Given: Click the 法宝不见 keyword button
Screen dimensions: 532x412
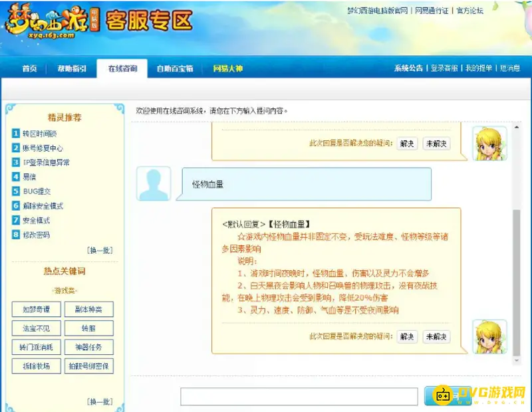Looking at the screenshot, I should 37,328.
